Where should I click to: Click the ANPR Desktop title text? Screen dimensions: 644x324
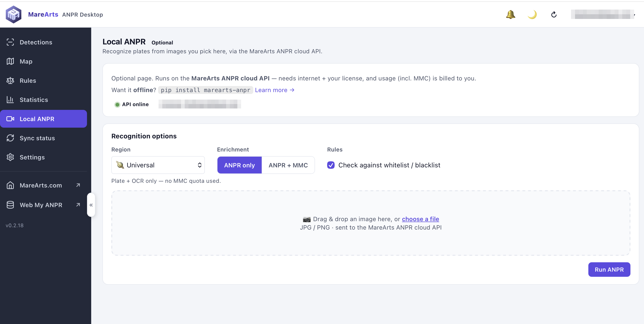(x=83, y=14)
